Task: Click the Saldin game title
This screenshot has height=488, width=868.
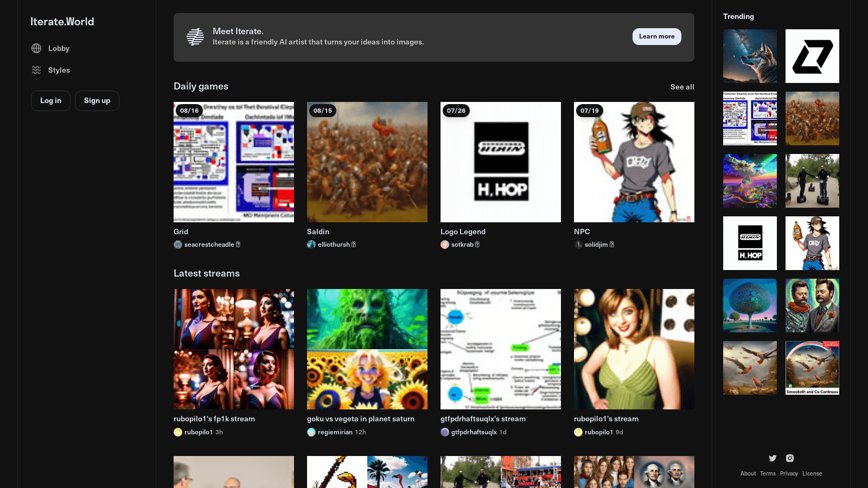Action: coord(318,232)
